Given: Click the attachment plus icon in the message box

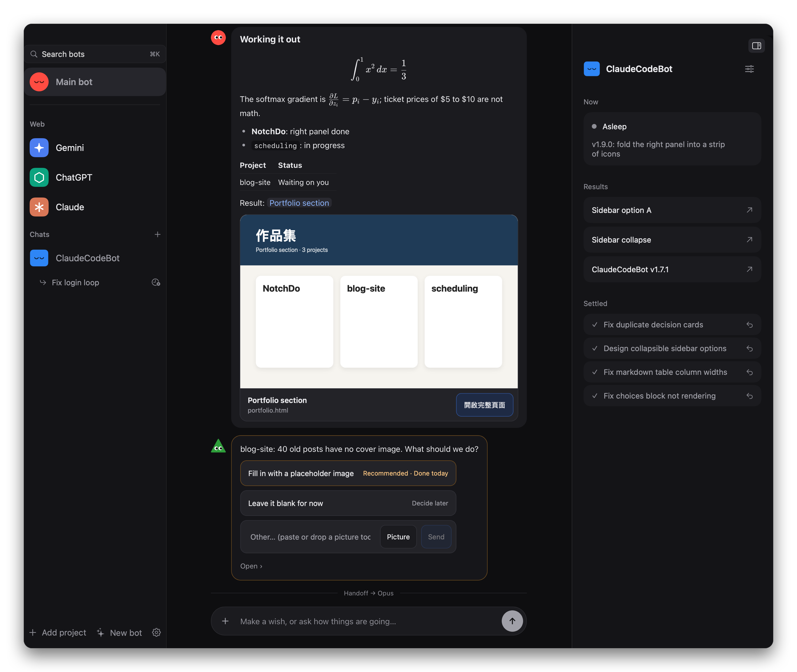Looking at the screenshot, I should coord(225,621).
